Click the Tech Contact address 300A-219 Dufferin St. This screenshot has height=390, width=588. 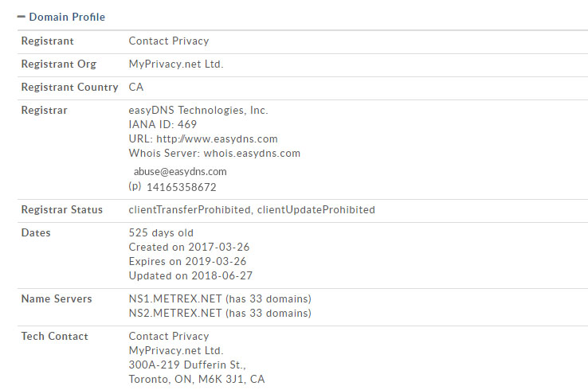coord(188,365)
